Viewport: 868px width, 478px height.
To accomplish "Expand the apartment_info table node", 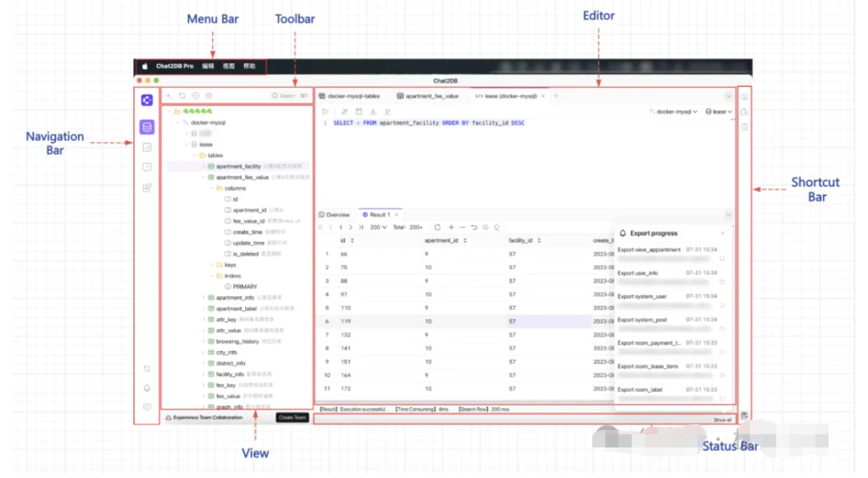I will [203, 297].
